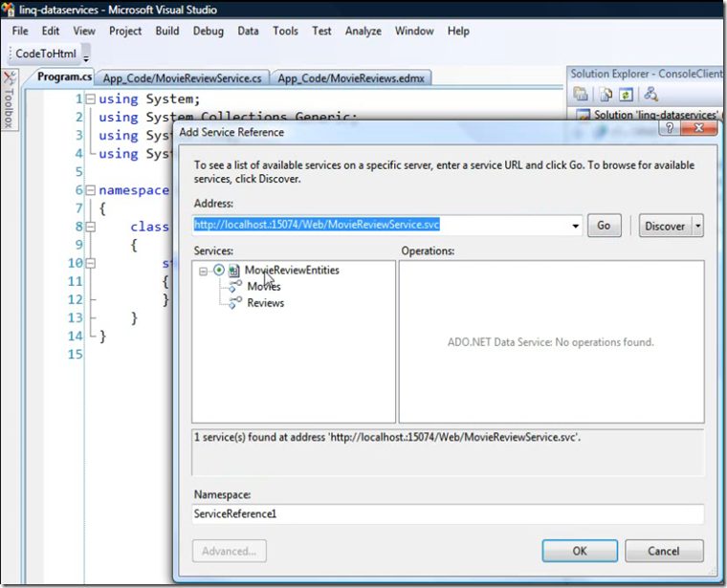727x588 pixels.
Task: Click the dialog Help question-mark button
Action: [670, 128]
